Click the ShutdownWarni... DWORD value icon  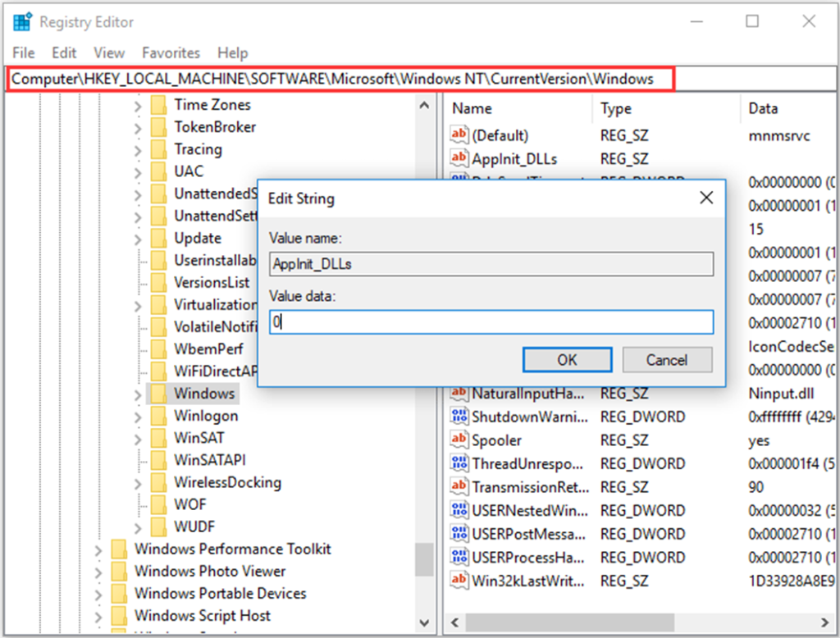pos(459,417)
